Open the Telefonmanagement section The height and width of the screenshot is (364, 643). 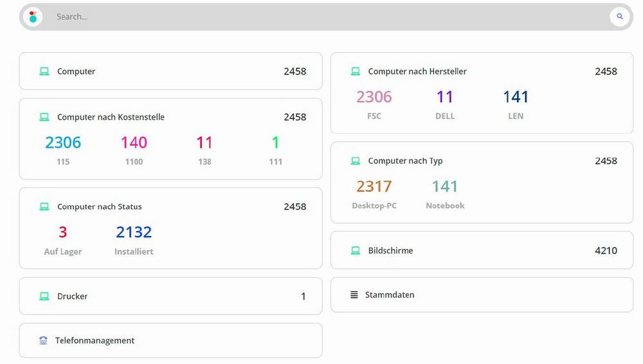[x=95, y=341]
